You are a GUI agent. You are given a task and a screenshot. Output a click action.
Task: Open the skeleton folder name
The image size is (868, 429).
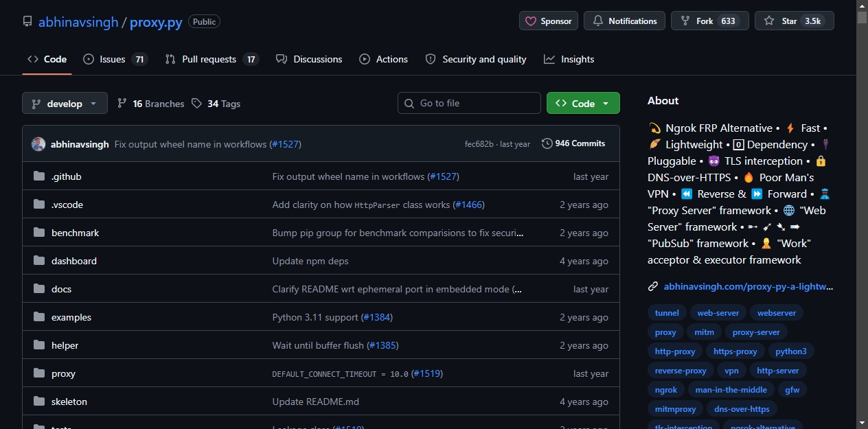[x=69, y=402]
